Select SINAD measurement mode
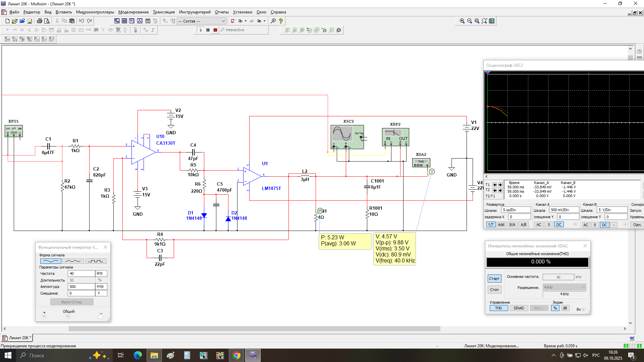The width and height of the screenshot is (644, 362). point(519,308)
